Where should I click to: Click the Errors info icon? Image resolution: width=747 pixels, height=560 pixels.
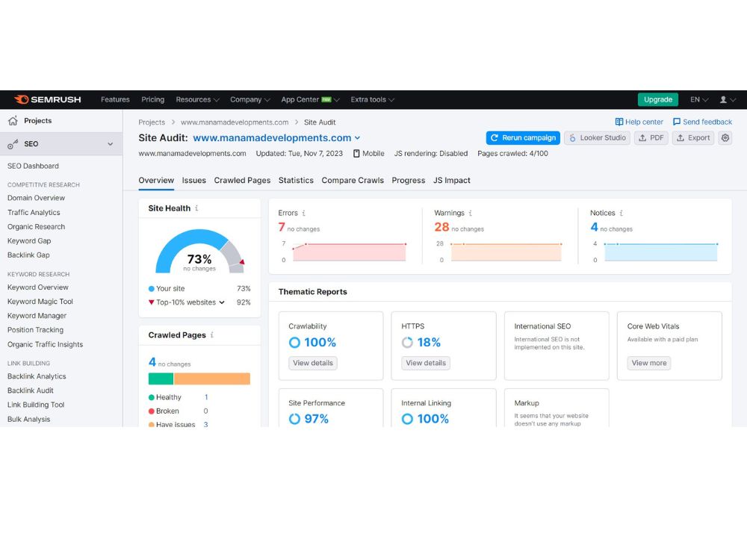coord(304,213)
